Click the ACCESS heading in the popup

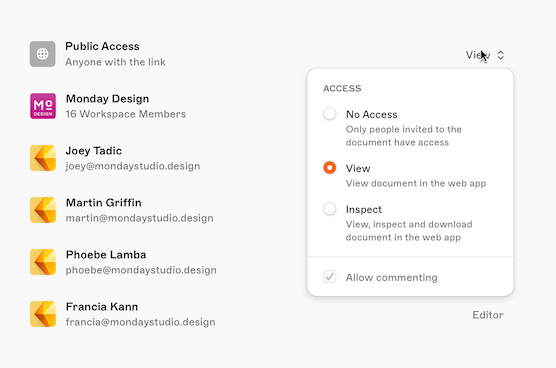pos(342,88)
